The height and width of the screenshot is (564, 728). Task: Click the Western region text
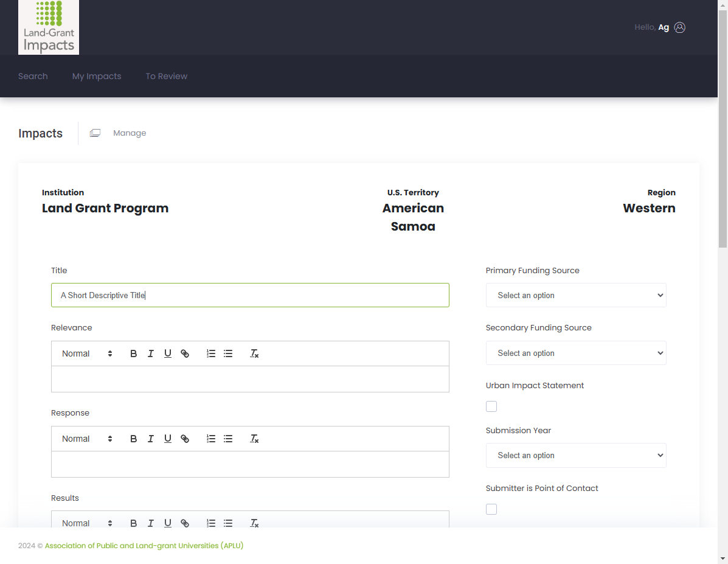pos(649,208)
